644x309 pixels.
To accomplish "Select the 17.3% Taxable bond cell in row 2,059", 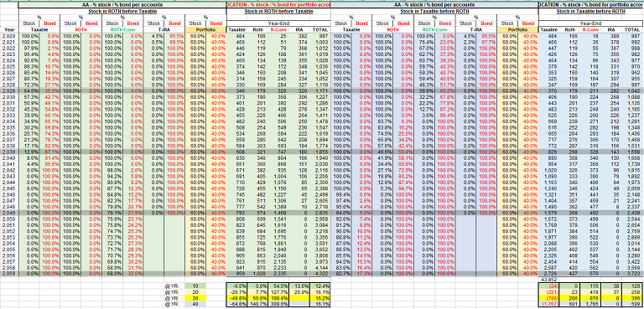I will 362,273.
